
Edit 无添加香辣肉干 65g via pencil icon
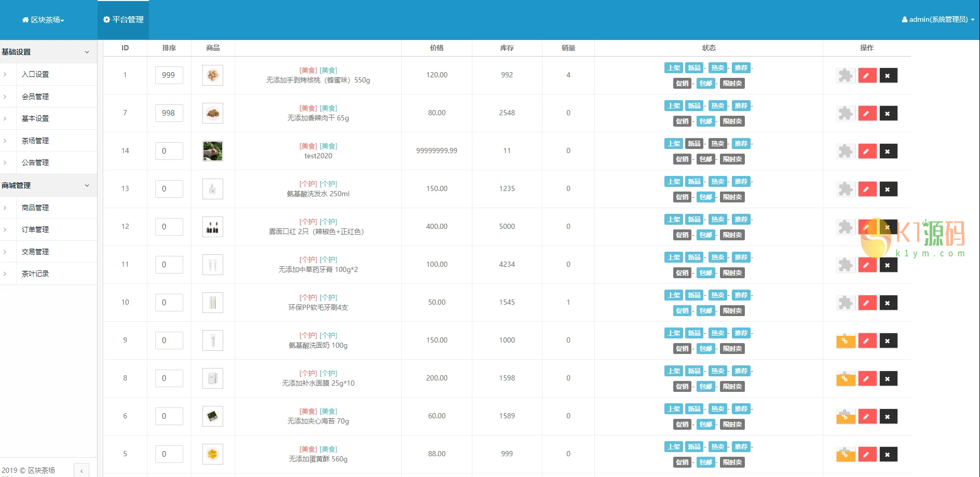pos(867,113)
